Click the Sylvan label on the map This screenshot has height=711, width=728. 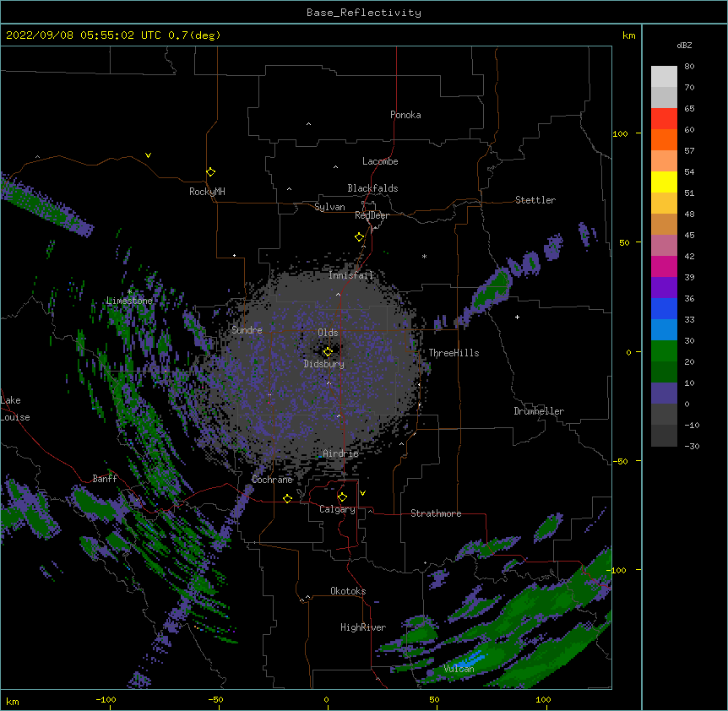click(329, 207)
